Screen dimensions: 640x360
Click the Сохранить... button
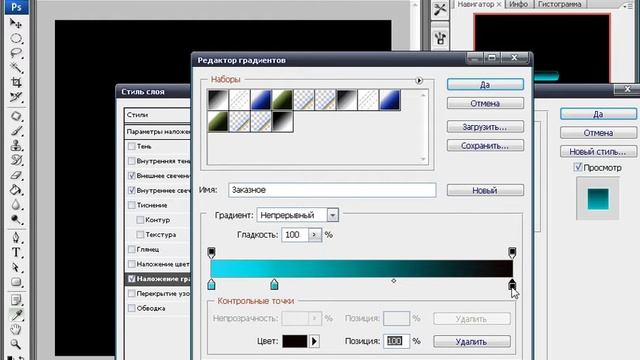485,145
